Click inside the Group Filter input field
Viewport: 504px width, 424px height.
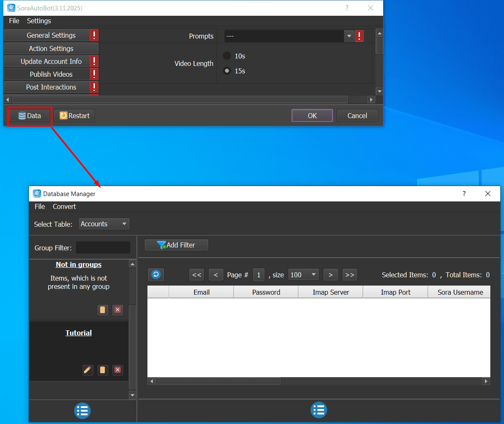(x=103, y=247)
